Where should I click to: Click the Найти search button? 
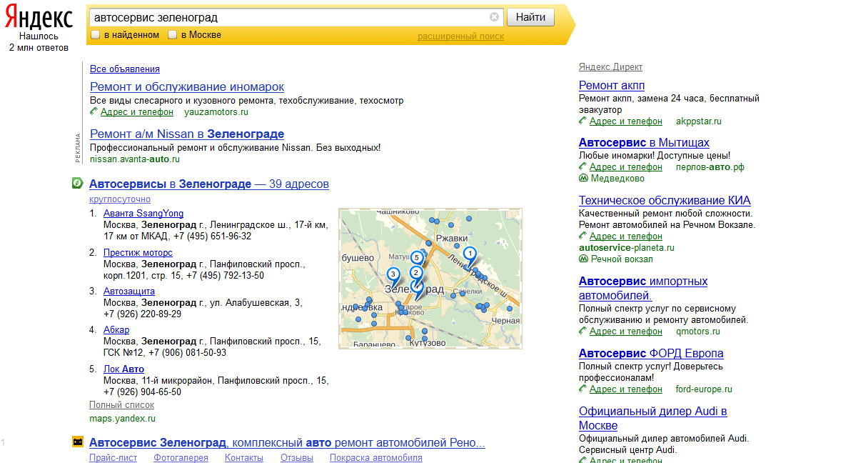pos(530,17)
